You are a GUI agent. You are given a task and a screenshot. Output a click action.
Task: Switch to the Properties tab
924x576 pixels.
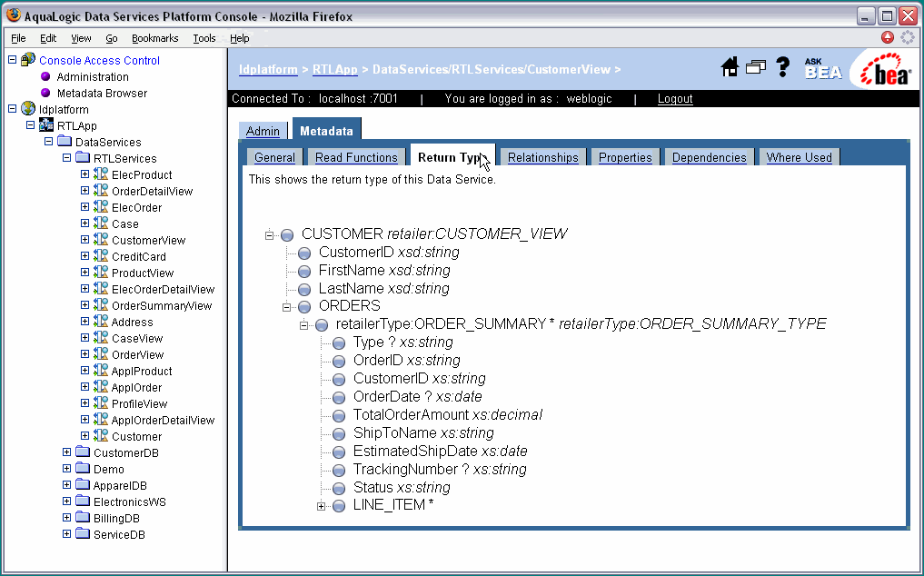pyautogui.click(x=625, y=157)
